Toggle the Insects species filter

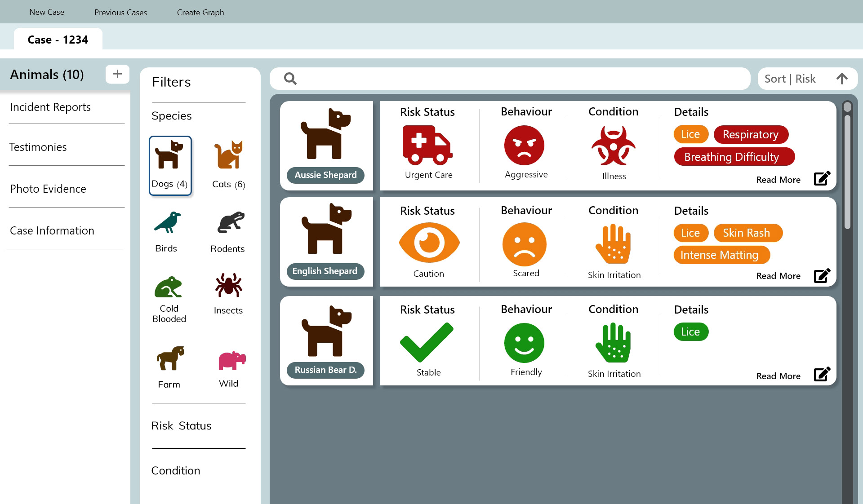(x=228, y=294)
